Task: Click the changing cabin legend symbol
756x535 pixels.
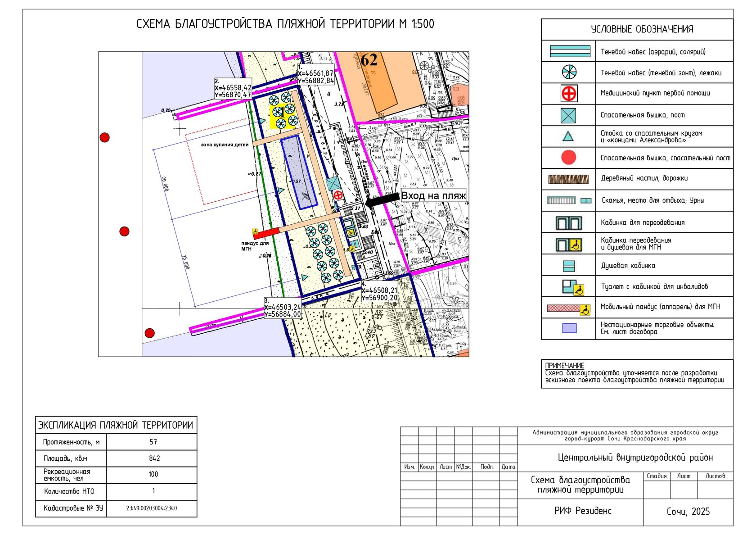Action: coord(568,223)
